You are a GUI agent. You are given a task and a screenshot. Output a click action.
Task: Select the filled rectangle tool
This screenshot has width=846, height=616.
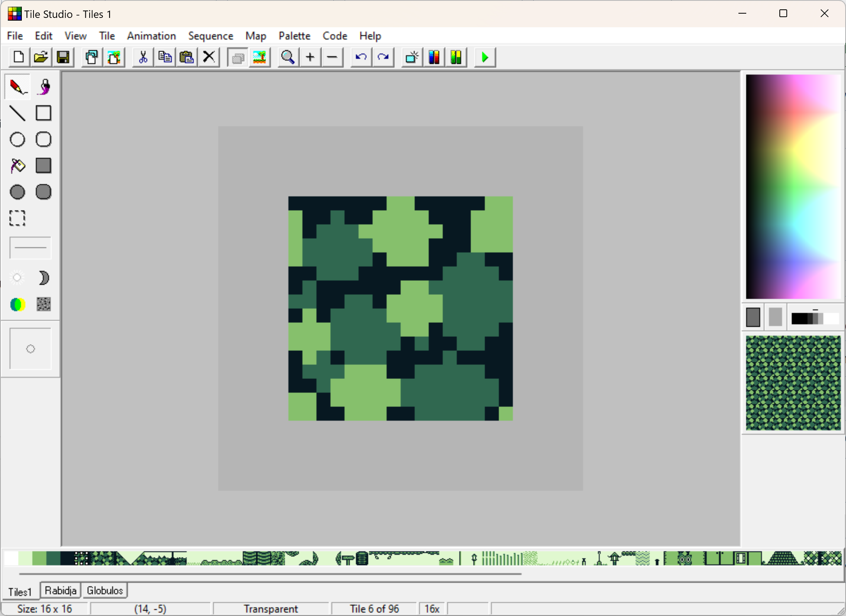(44, 166)
